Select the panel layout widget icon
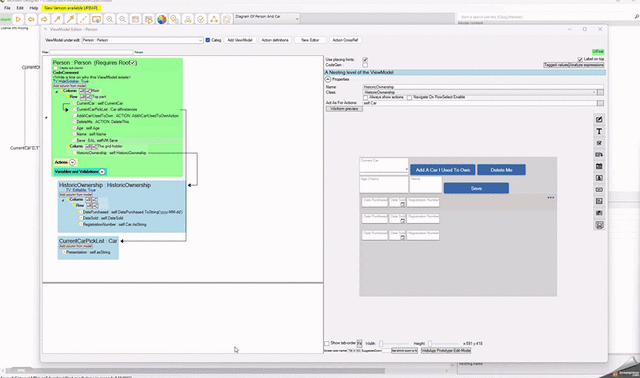 (x=599, y=201)
